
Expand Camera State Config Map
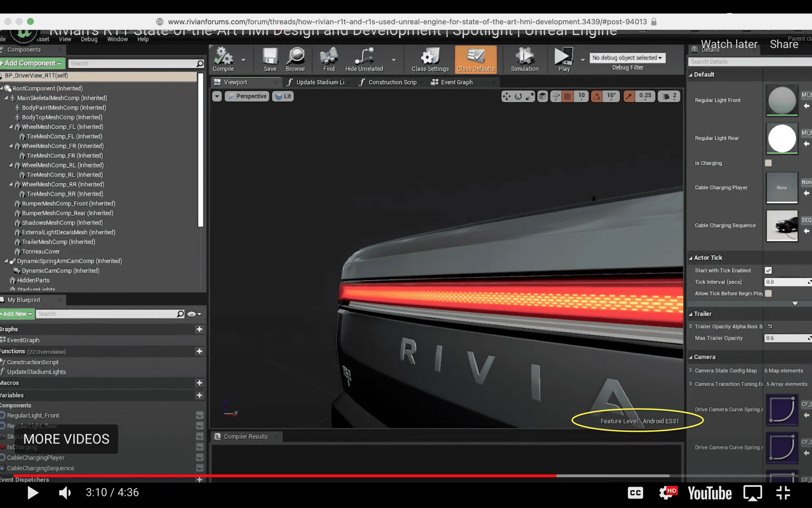coord(691,371)
